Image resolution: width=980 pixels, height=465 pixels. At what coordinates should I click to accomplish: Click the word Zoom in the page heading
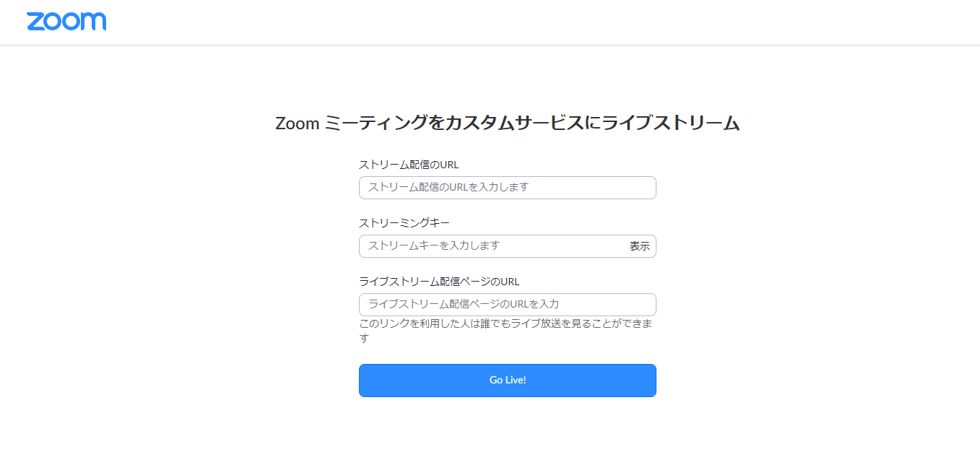click(297, 123)
